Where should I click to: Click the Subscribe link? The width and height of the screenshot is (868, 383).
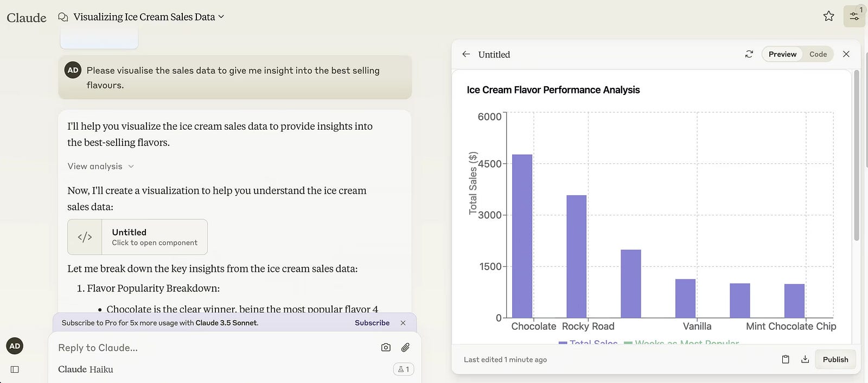click(x=372, y=323)
